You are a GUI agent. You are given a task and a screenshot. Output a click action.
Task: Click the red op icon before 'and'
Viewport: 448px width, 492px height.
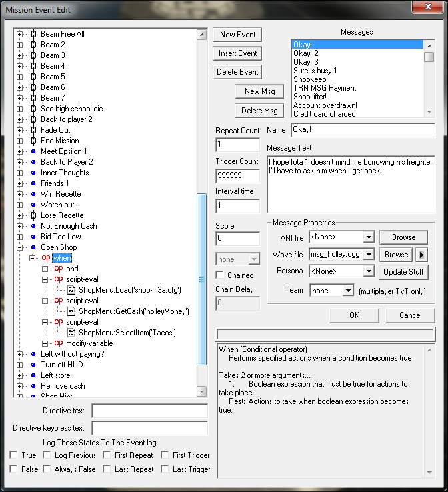click(x=59, y=269)
